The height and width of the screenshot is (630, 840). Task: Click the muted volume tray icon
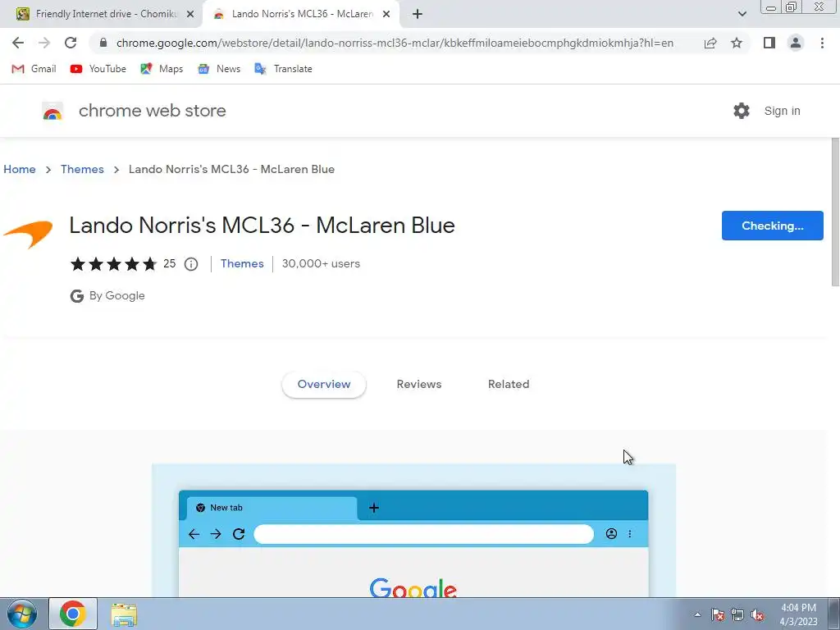(x=757, y=614)
